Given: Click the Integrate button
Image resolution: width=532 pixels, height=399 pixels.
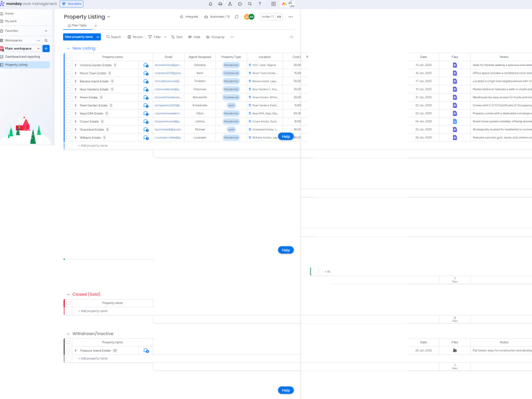Looking at the screenshot, I should [189, 16].
